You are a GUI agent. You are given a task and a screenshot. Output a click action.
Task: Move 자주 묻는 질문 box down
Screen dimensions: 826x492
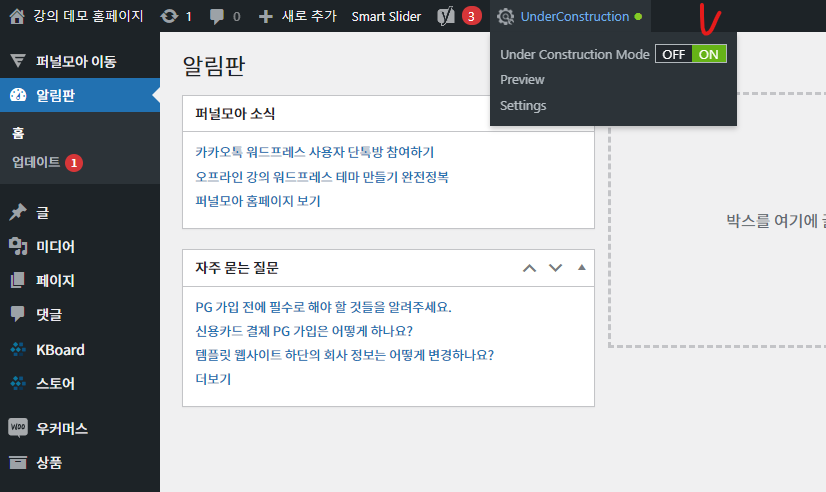click(555, 268)
